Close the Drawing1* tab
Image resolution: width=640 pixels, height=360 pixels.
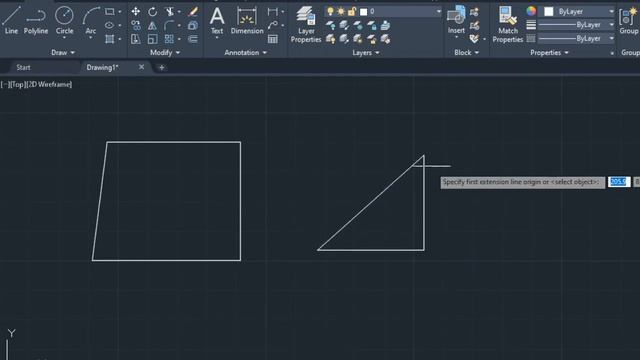pos(141,67)
